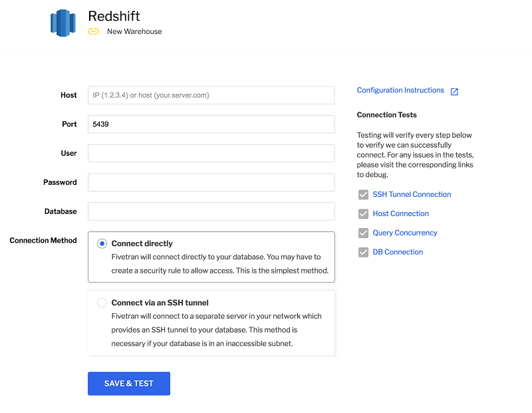Select the Connect directly radio button
Screen dimensions: 532x413
pos(102,243)
